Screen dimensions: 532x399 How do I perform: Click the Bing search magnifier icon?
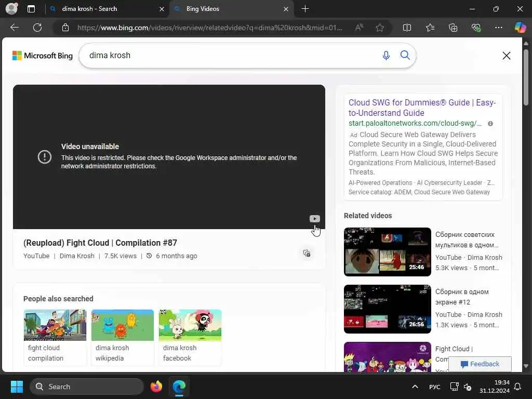405,55
